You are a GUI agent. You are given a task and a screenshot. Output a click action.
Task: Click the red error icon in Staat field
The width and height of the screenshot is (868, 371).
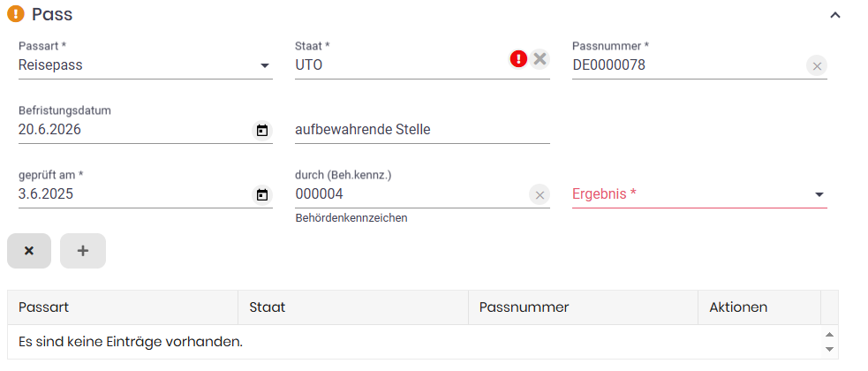[518, 59]
